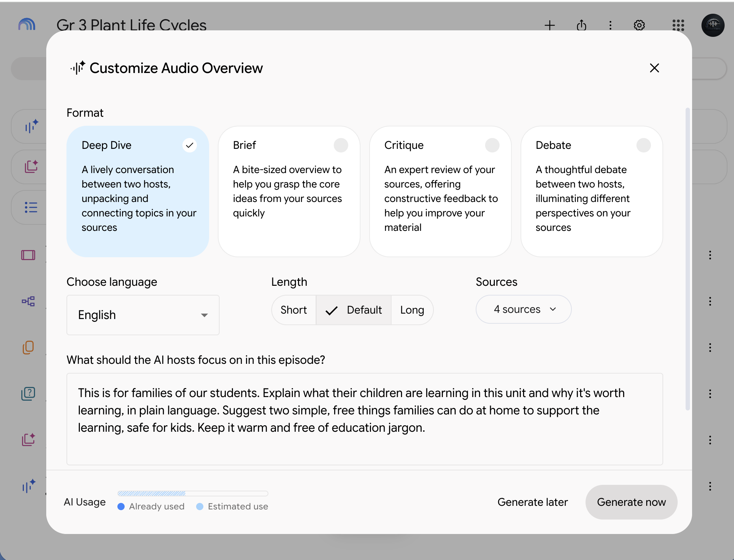
Task: Choose the Debate format option
Action: (x=592, y=191)
